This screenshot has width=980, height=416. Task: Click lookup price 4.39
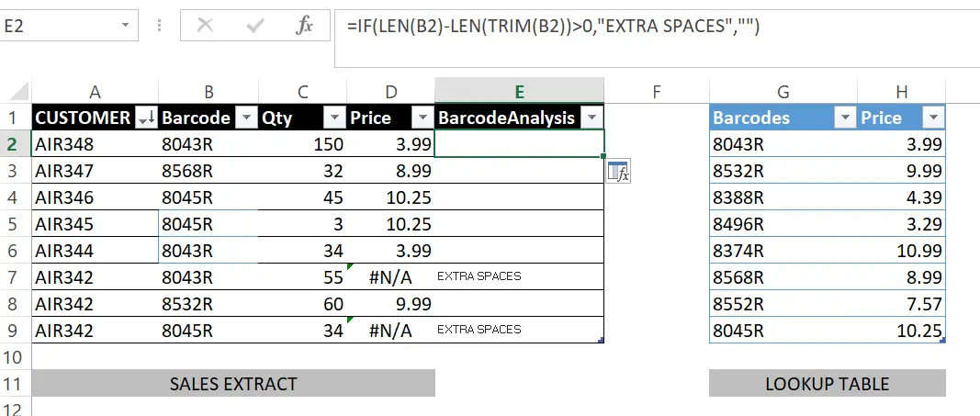point(901,197)
